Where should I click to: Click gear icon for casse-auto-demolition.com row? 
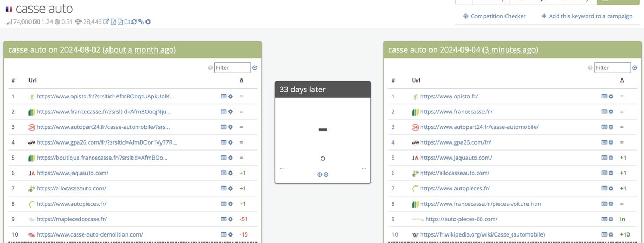(x=230, y=234)
